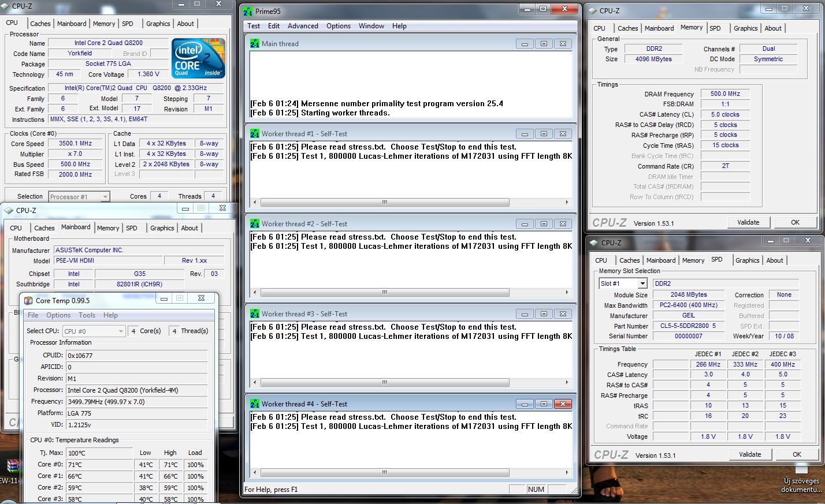Click the title icon of the CPU-Z SPD window

point(594,242)
